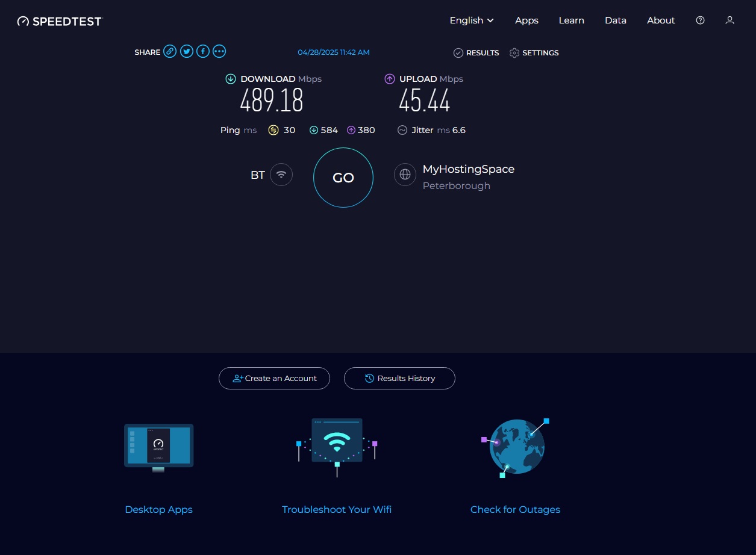This screenshot has width=756, height=555.
Task: Click the globe server icon
Action: tap(405, 175)
